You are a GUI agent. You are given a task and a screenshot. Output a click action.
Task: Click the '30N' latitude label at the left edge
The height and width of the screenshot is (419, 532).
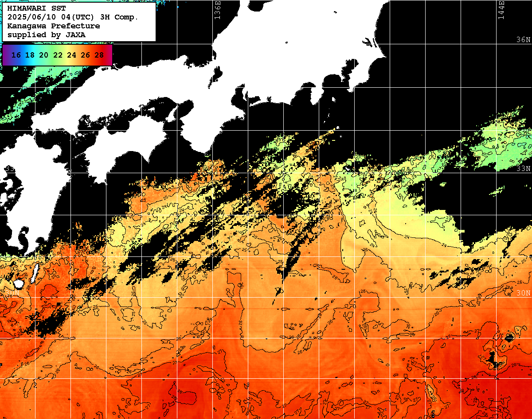tap(12, 293)
